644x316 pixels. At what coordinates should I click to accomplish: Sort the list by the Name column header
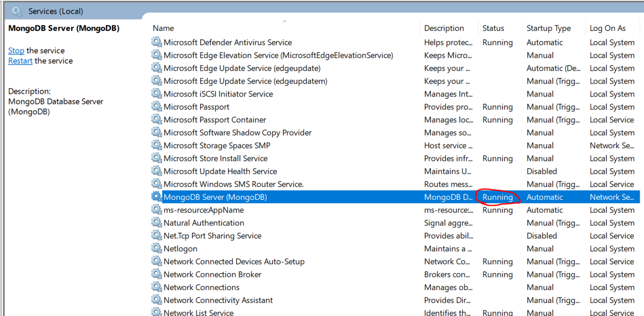coord(163,28)
